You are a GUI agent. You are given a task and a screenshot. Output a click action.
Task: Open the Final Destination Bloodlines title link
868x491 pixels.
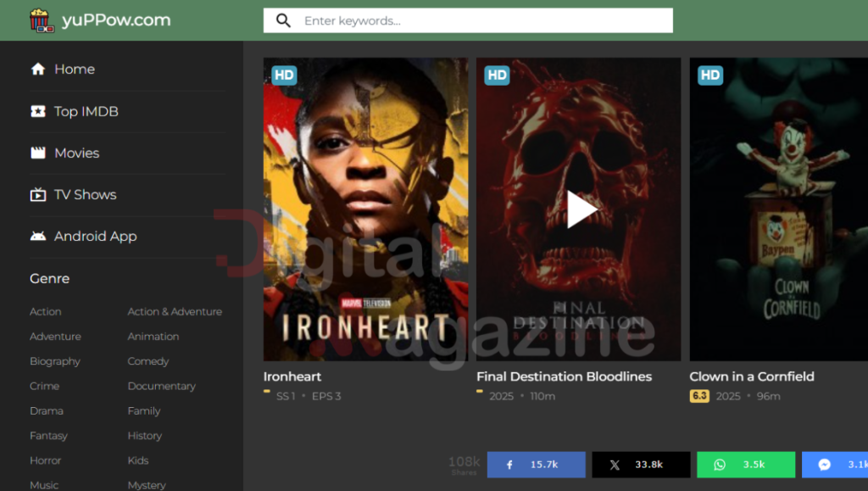pyautogui.click(x=564, y=377)
